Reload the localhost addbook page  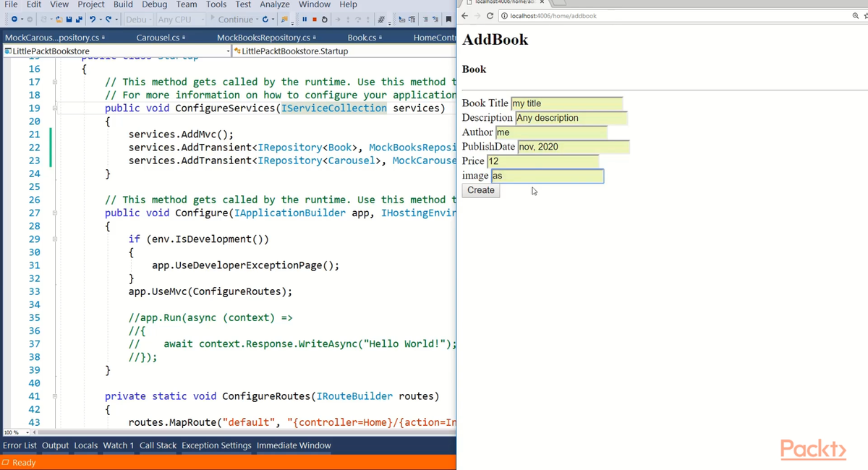click(x=490, y=16)
